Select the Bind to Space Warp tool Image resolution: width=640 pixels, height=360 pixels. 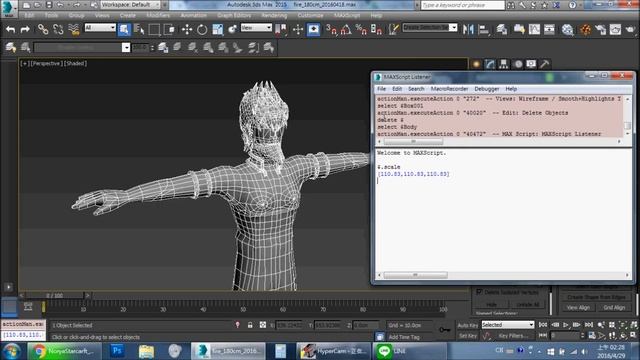pyautogui.click(x=74, y=29)
